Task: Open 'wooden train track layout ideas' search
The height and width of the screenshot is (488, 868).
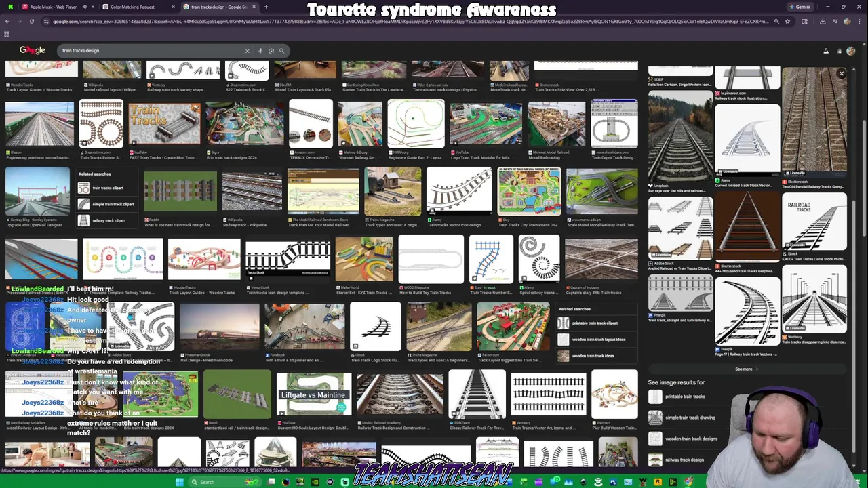Action: click(x=597, y=339)
